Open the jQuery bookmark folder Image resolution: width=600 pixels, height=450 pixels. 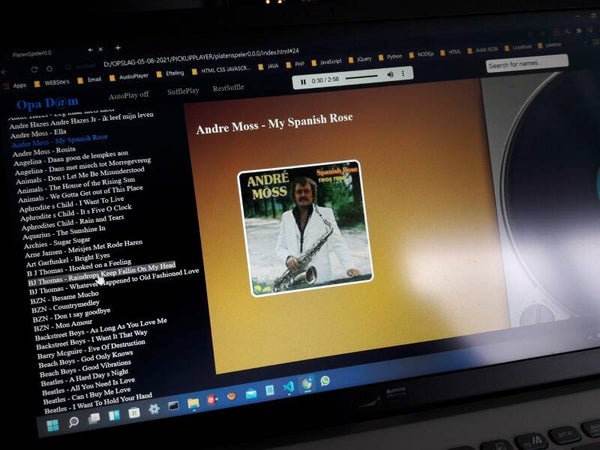pos(360,59)
